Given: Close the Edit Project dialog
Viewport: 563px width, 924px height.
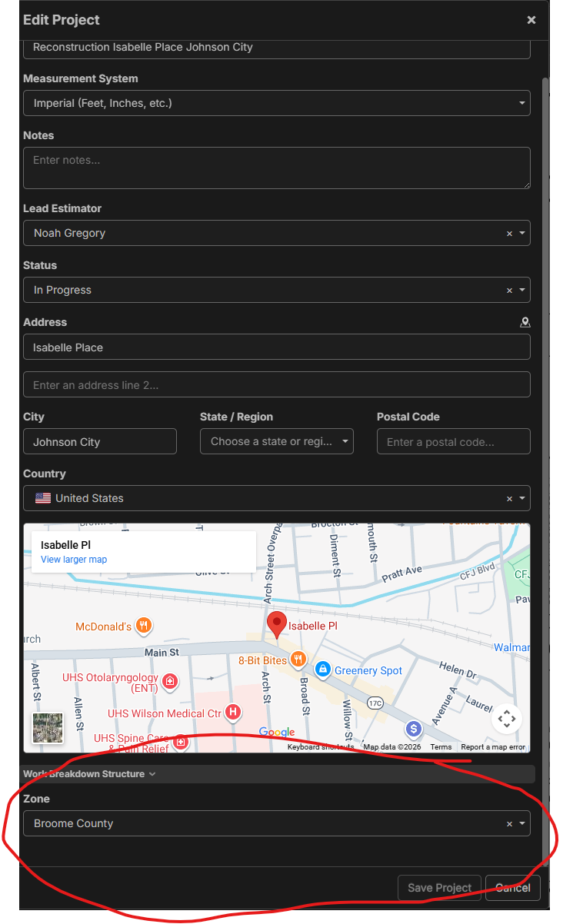Looking at the screenshot, I should click(x=531, y=20).
